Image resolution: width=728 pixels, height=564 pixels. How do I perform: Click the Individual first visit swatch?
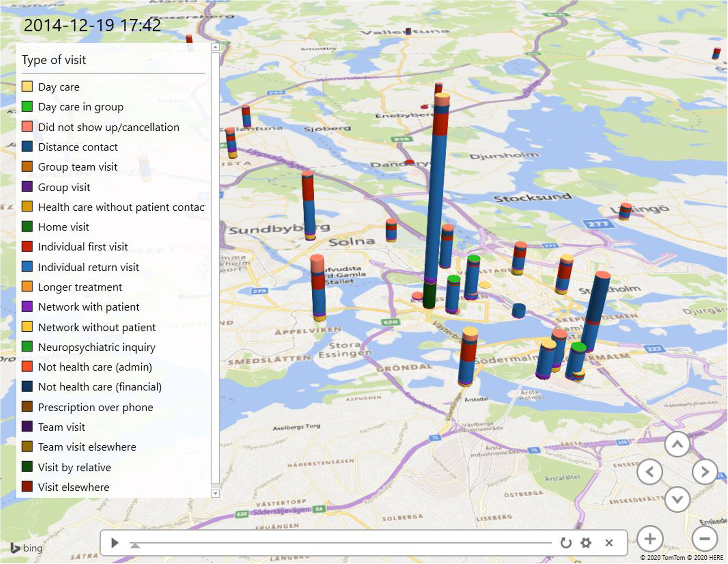point(27,246)
